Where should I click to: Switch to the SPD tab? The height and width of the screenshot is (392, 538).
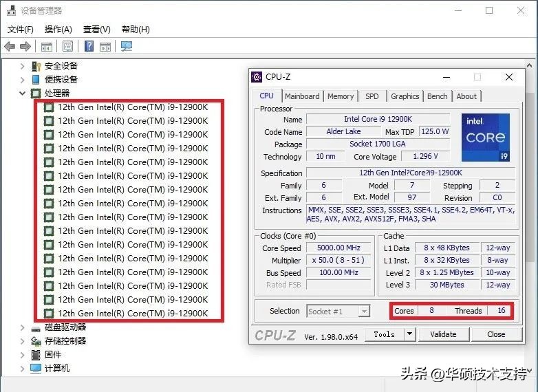(372, 96)
